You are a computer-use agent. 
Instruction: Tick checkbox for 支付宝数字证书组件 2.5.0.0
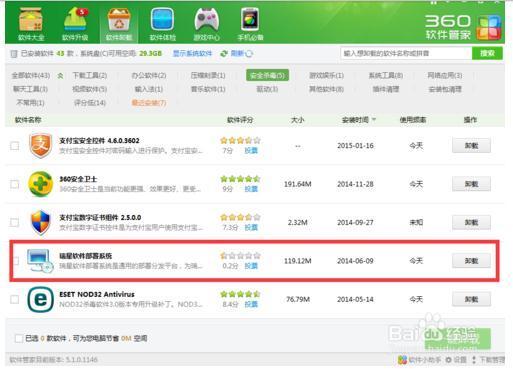(15, 222)
